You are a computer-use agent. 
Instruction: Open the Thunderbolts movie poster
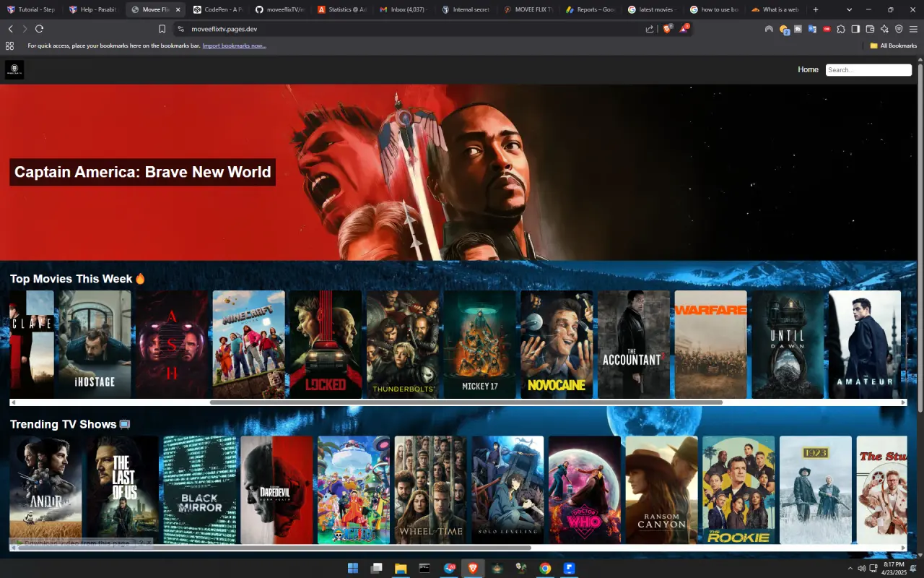pos(403,345)
